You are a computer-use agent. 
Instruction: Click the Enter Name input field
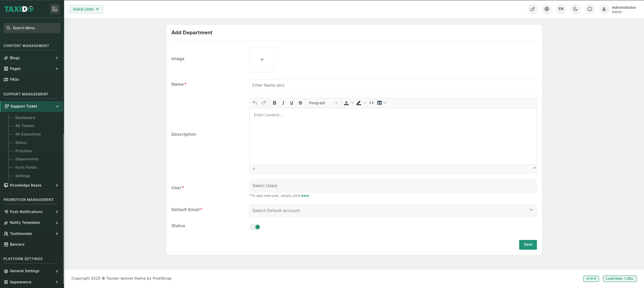(x=393, y=85)
